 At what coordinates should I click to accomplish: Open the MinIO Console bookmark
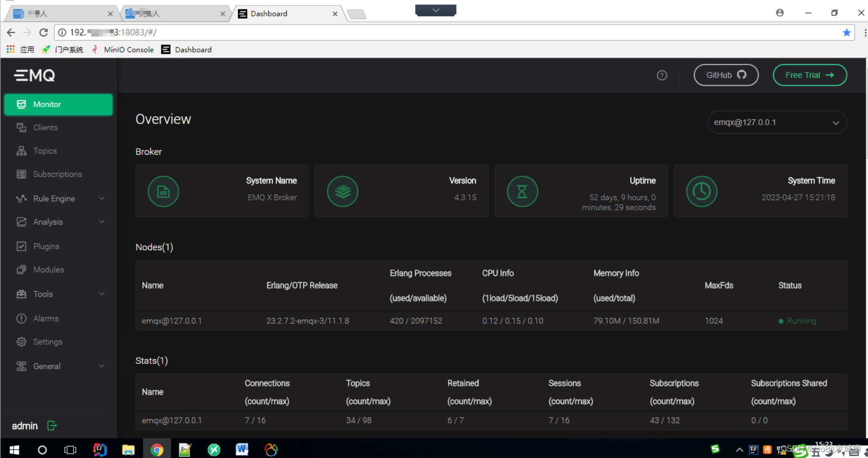122,49
